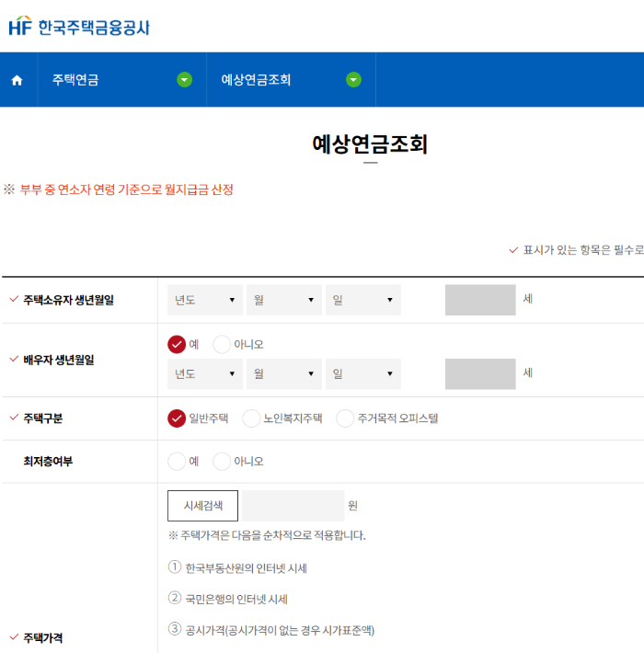644x653 pixels.
Task: Select 아니오 for 배우자 생년월일
Action: tap(222, 344)
